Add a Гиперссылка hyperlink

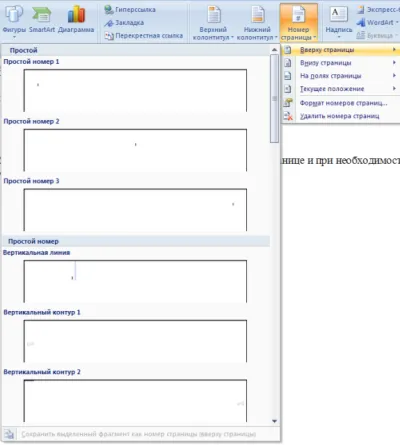click(130, 10)
